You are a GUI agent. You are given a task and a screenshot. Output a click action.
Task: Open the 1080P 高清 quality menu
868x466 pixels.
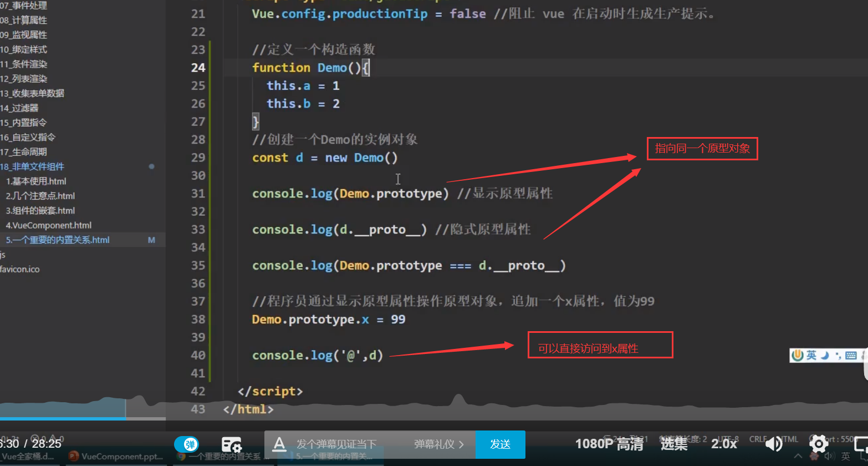(x=609, y=444)
